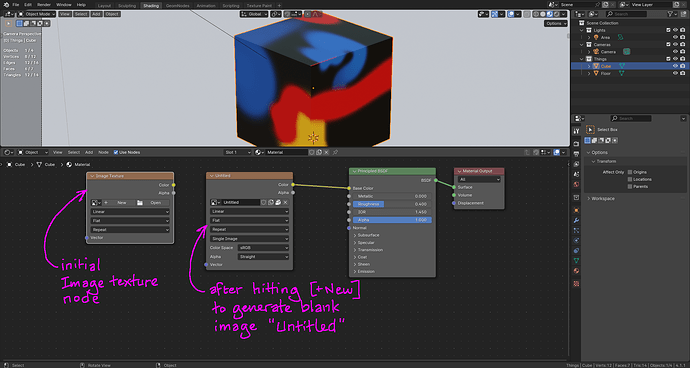Click the outliner filter funnel icon
Viewport: 690px width, 368px height.
(x=670, y=14)
